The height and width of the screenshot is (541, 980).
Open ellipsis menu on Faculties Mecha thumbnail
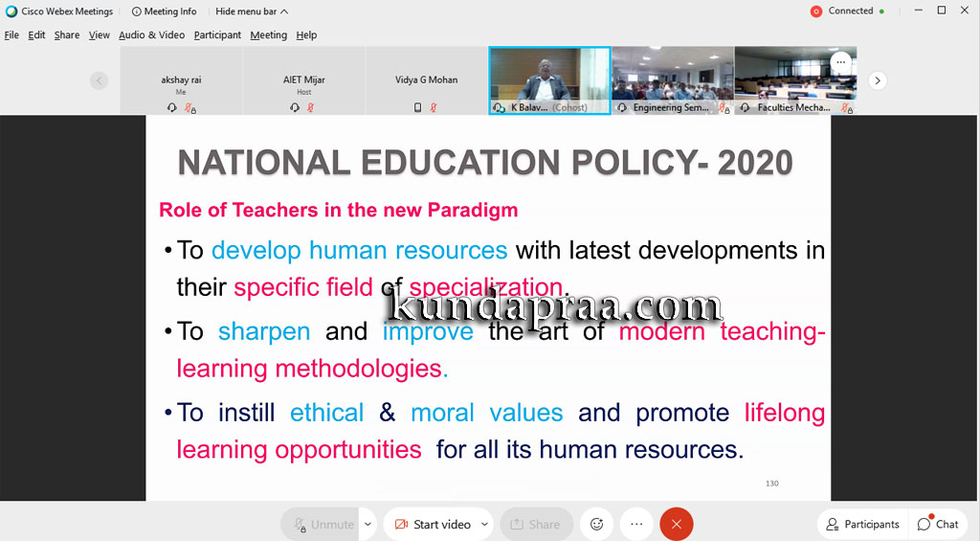point(841,62)
